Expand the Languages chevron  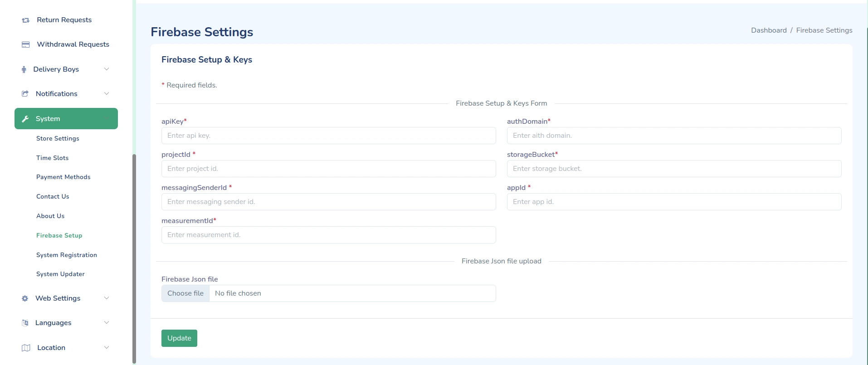pyautogui.click(x=107, y=322)
